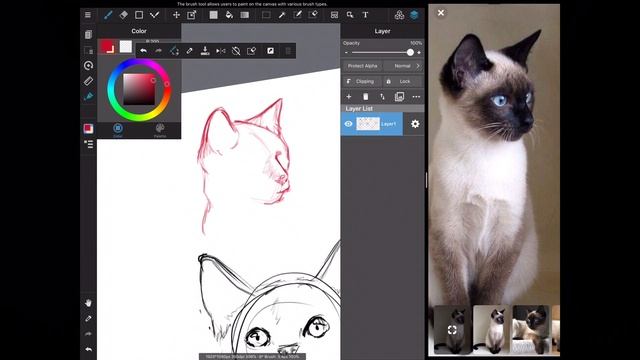640x360 pixels.
Task: Duplicate the layer via the image icon
Action: click(x=399, y=97)
